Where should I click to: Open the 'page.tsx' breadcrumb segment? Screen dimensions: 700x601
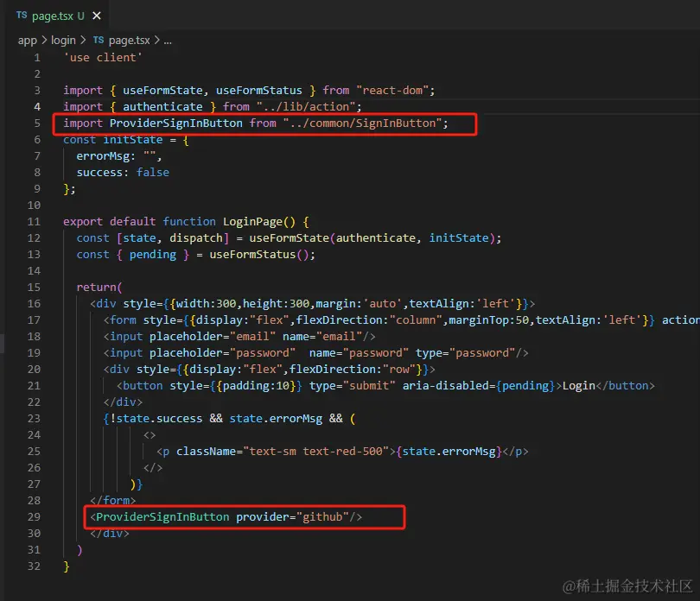pyautogui.click(x=130, y=41)
